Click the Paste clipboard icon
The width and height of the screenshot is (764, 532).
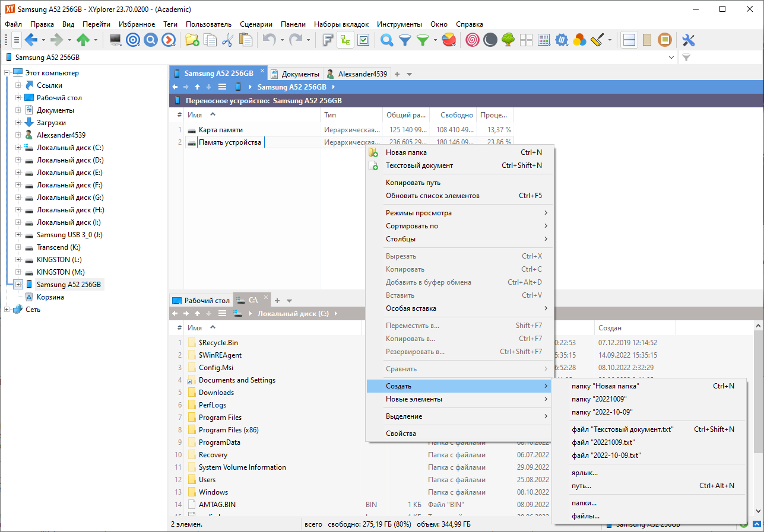[x=245, y=40]
